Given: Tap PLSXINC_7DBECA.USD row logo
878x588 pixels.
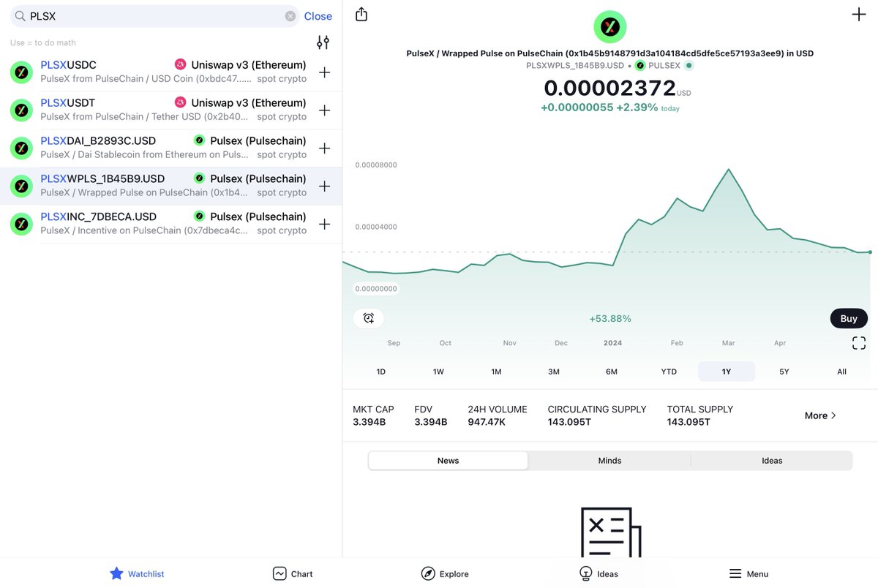Looking at the screenshot, I should click(22, 225).
